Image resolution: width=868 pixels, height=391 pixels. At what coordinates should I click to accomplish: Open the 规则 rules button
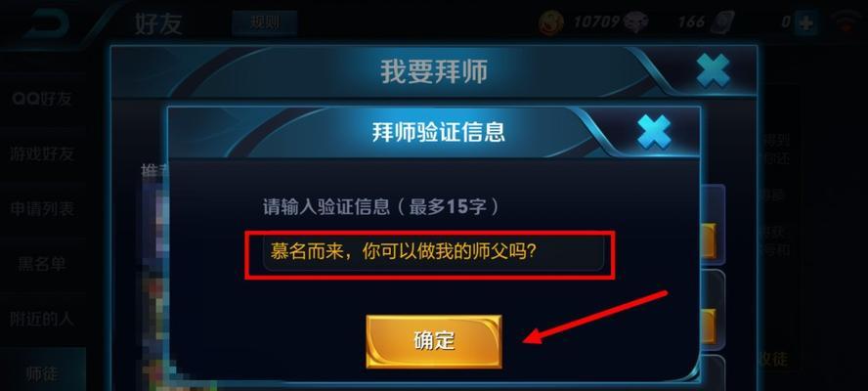pyautogui.click(x=265, y=22)
